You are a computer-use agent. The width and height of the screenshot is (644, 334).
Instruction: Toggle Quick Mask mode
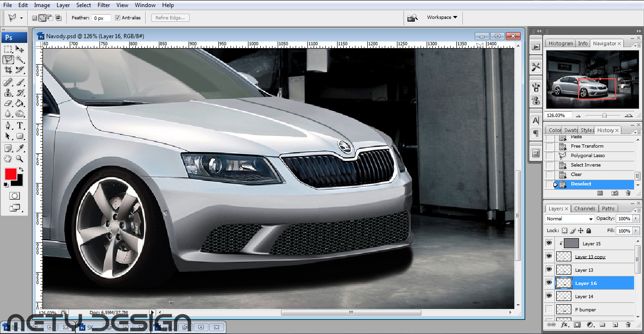15,196
